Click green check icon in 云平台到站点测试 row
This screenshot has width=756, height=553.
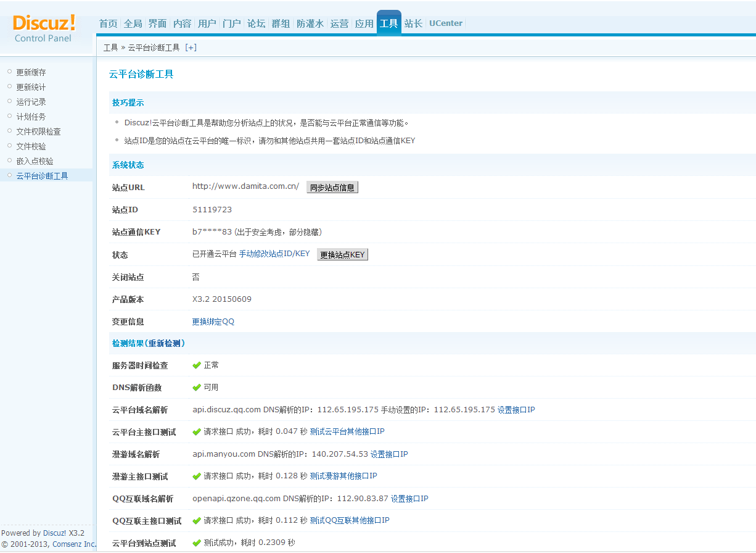pos(197,543)
